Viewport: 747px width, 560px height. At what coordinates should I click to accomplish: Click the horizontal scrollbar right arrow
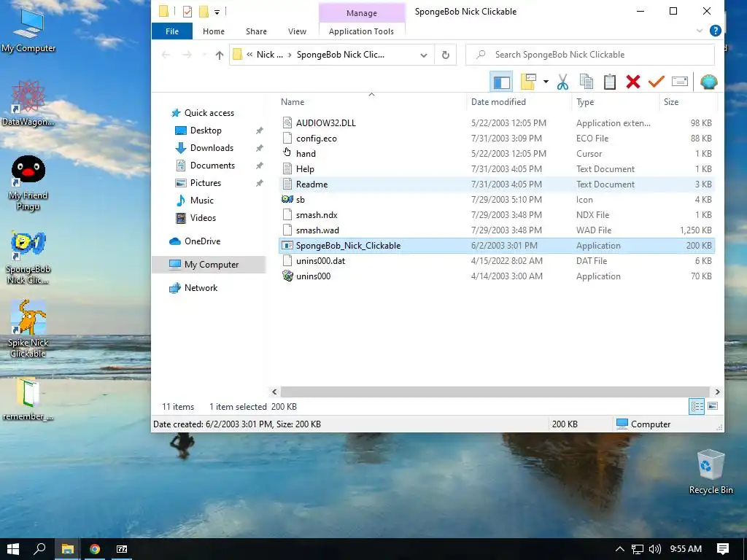tap(717, 392)
